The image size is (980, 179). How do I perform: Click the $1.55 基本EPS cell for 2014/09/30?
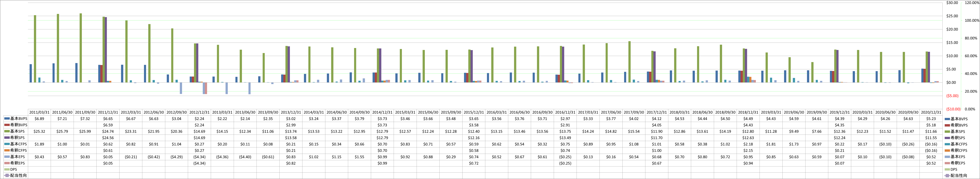pyautogui.click(x=360, y=157)
